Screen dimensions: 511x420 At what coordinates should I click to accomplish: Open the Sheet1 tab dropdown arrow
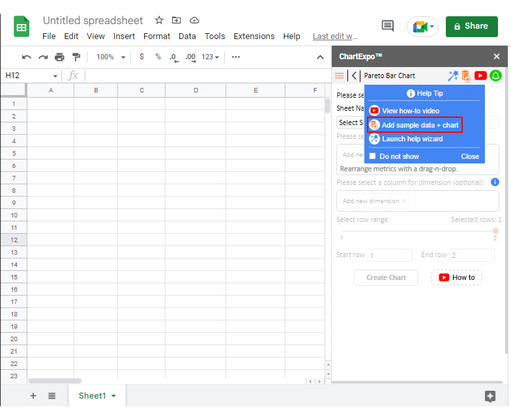[x=113, y=396]
